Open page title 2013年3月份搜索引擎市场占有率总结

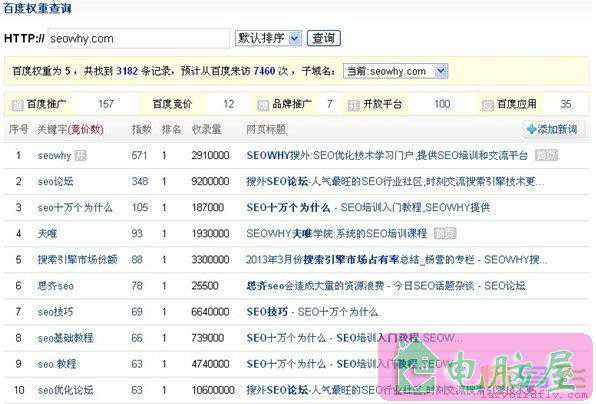click(396, 260)
